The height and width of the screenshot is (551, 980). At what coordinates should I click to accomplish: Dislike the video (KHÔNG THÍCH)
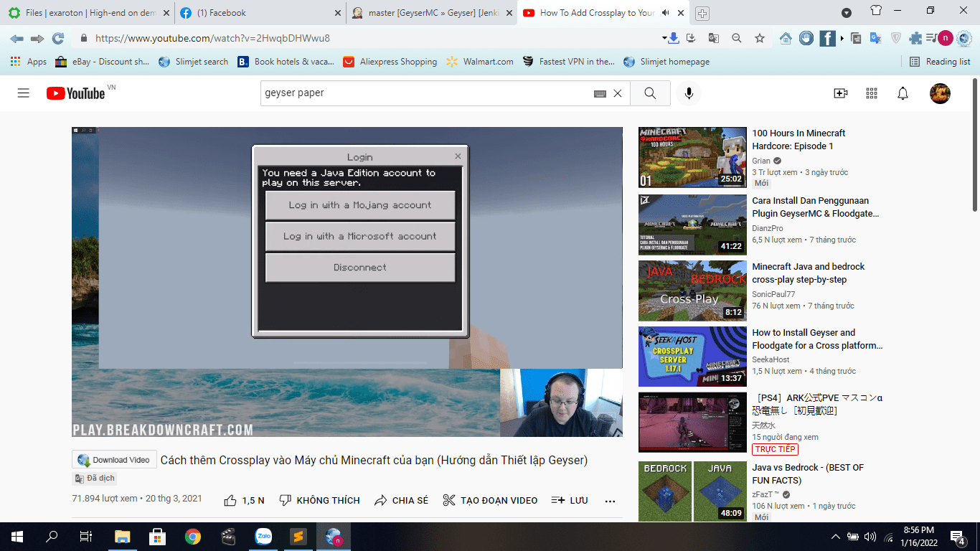319,500
